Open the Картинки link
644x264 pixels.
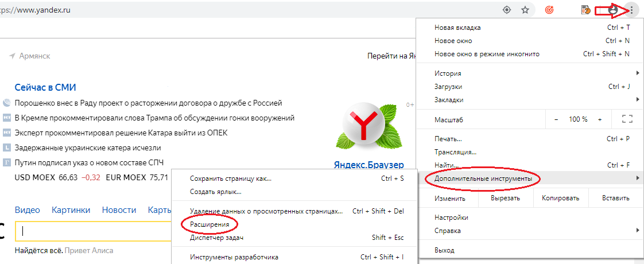[x=71, y=210]
